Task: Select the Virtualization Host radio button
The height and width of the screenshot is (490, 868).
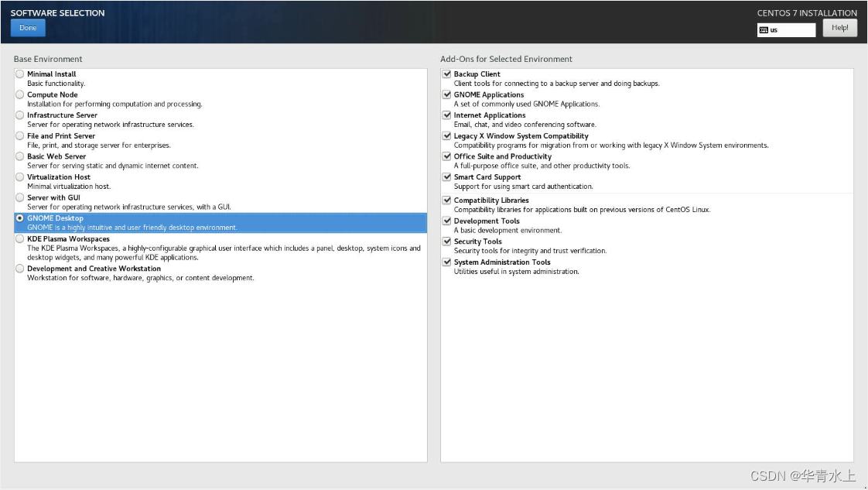Action: click(x=20, y=177)
